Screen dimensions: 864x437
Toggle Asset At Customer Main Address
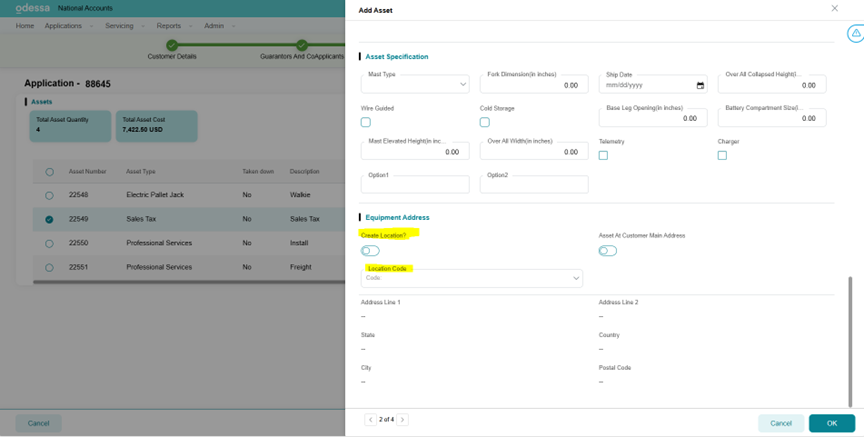pos(607,251)
